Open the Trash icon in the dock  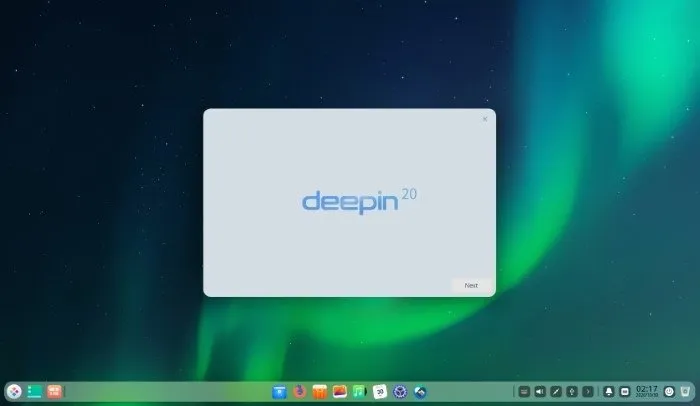pyautogui.click(x=685, y=392)
